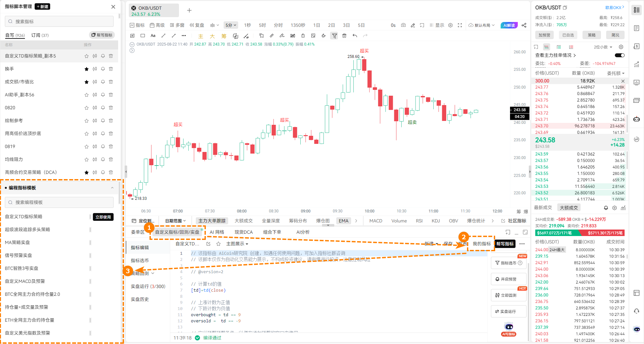The width and height of the screenshot is (644, 344).
Task: Toggle star on 成交额/市值比 indicator
Action: pyautogui.click(x=86, y=82)
